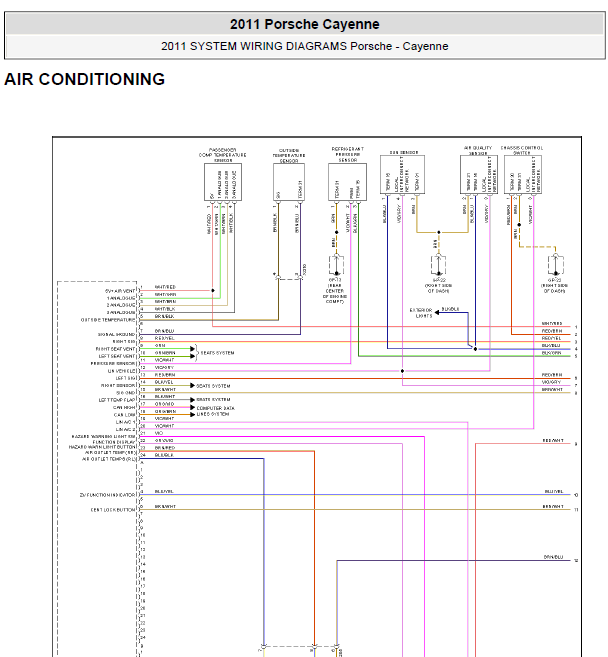
Task: Click the ground symbol below the sun sensor BRN wire
Action: 438,265
